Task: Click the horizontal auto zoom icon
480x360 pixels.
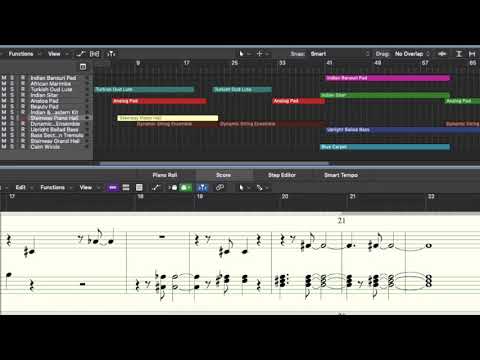Action: 472,54
